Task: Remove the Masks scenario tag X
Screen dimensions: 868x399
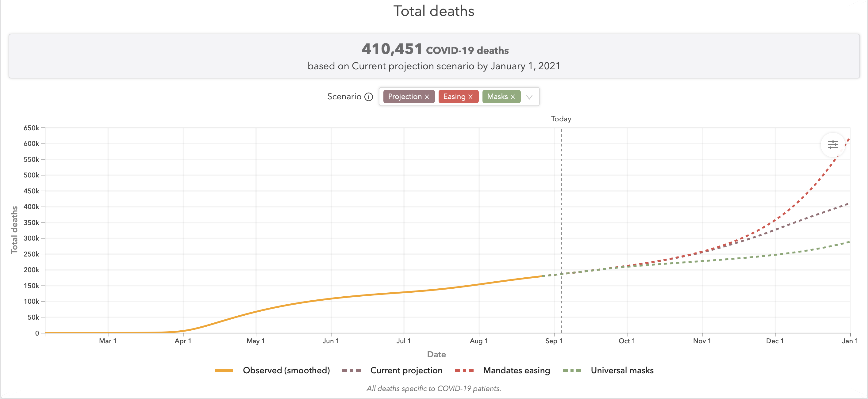Action: [513, 97]
